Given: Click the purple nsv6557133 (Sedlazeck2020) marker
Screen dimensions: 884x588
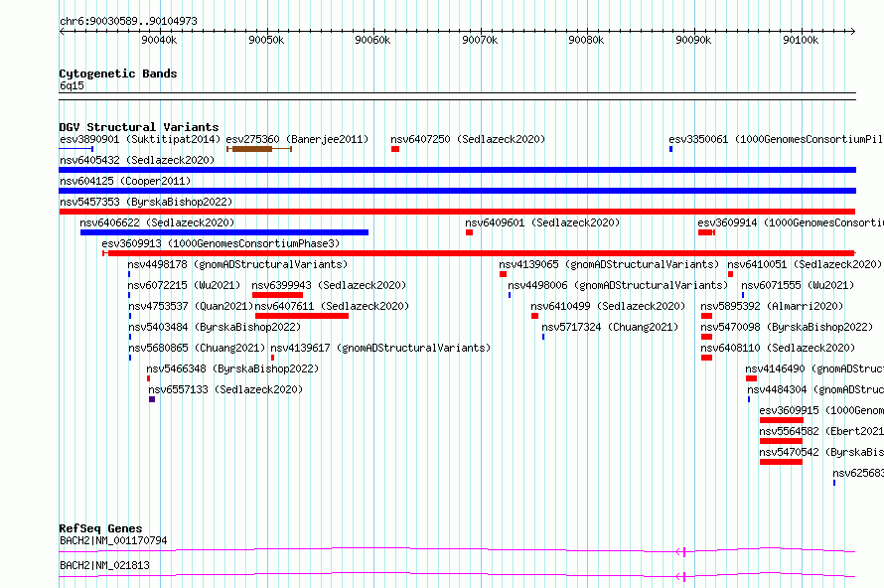Looking at the screenshot, I should pos(152,399).
